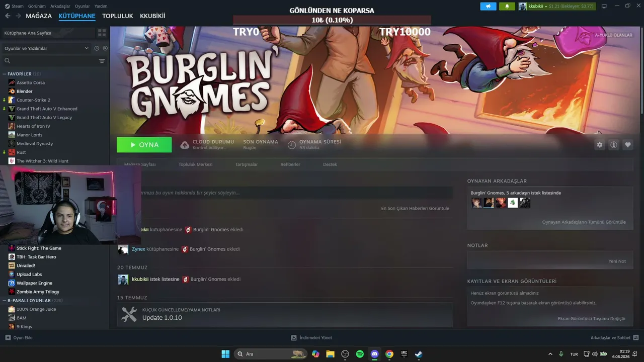Open the Görünüm menu

tap(37, 6)
